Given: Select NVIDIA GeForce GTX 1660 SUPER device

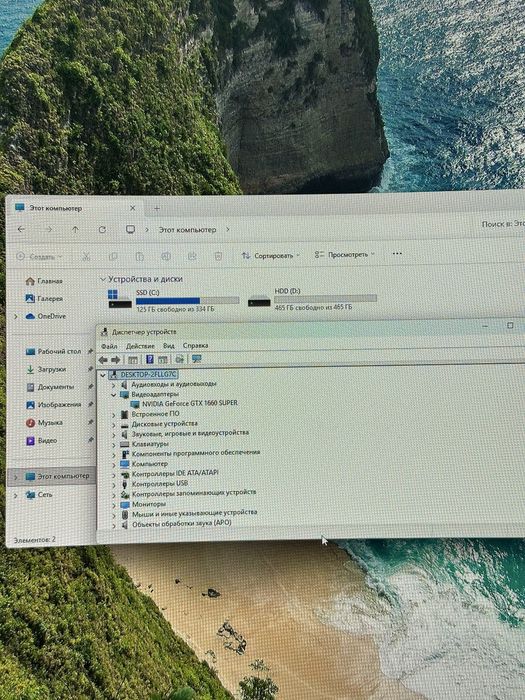Looking at the screenshot, I should pyautogui.click(x=189, y=403).
